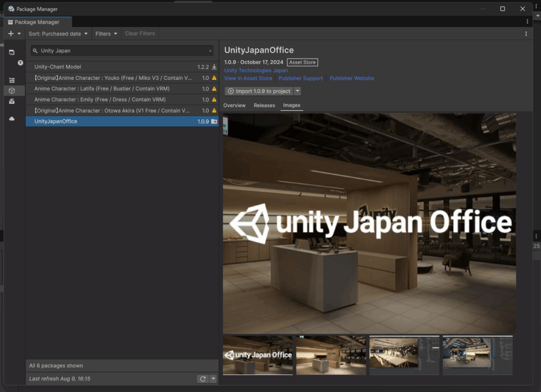Click the download icon for Unity-Chan! Model
Screen dimensions: 541x392
(214, 67)
